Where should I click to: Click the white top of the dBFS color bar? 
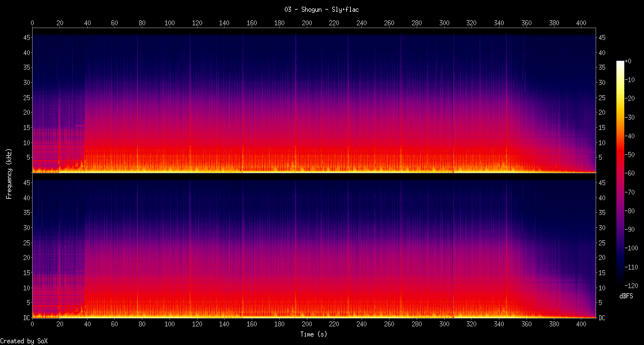tap(620, 62)
